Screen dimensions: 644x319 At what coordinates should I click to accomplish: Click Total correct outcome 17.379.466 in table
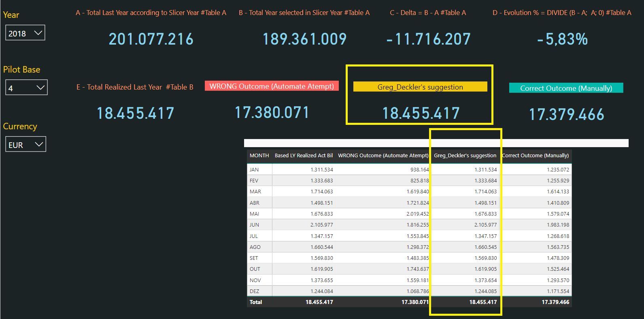[x=555, y=302]
